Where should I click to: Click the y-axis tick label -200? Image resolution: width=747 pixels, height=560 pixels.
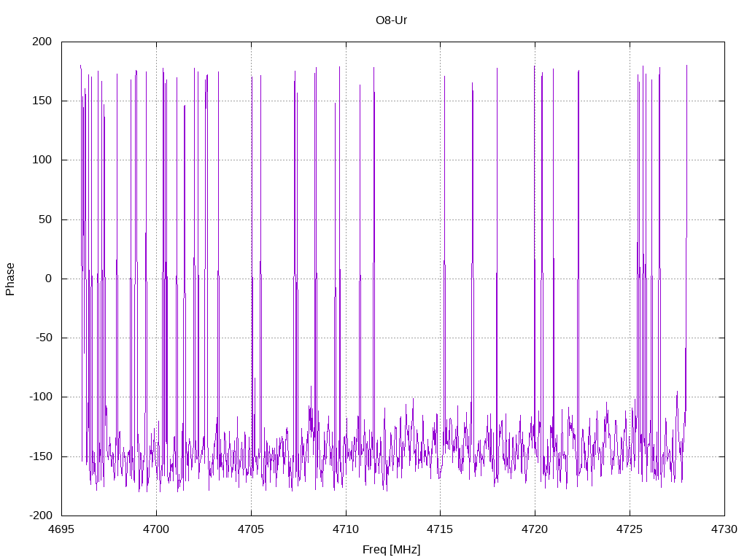[x=41, y=516]
